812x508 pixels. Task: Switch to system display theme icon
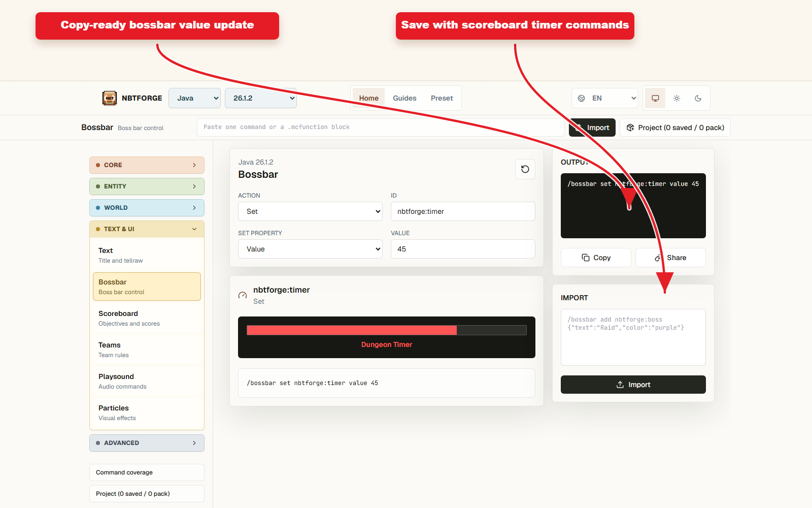click(x=655, y=98)
